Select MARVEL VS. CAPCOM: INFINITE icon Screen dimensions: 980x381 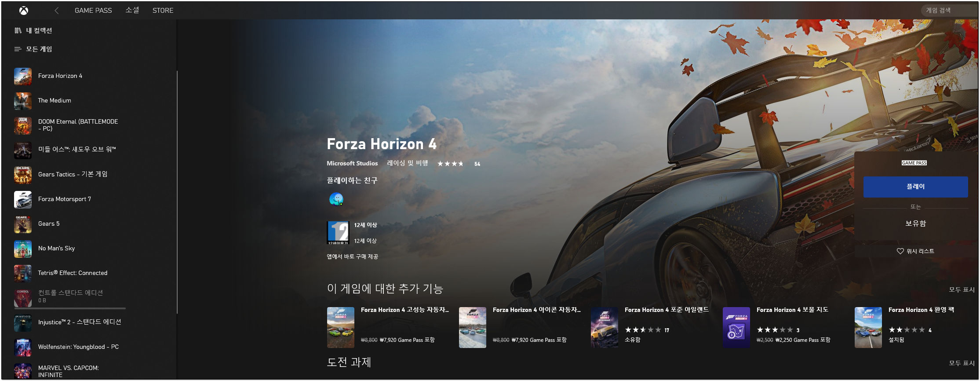tap(23, 371)
